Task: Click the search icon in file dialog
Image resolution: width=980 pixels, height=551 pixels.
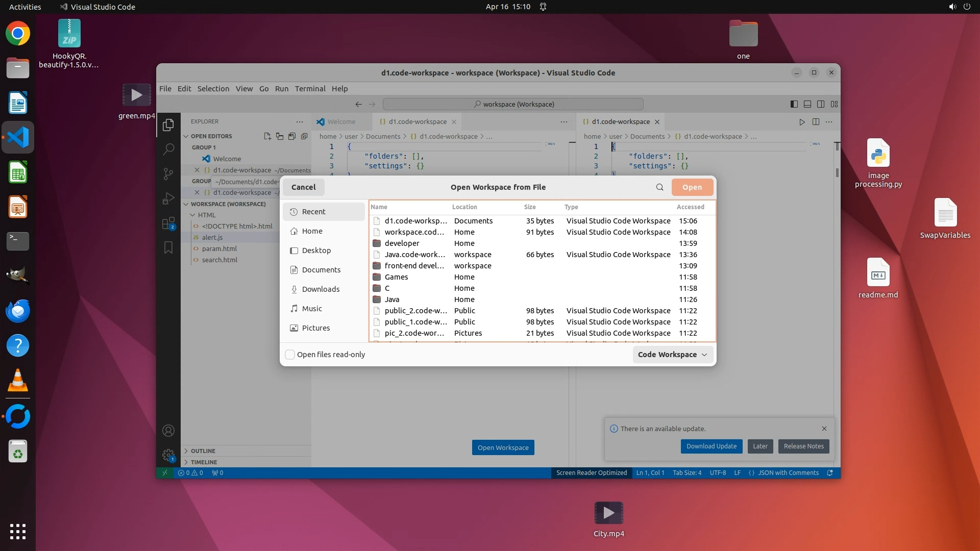Action: (659, 187)
